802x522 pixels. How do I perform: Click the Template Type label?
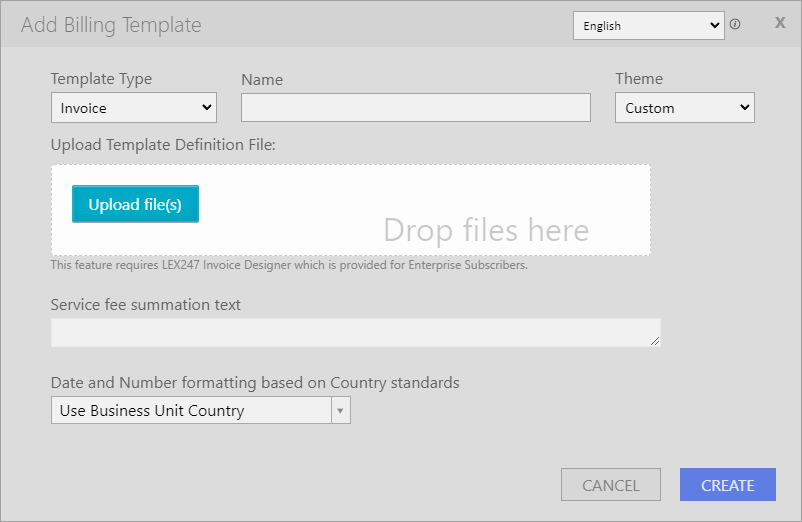[x=101, y=79]
